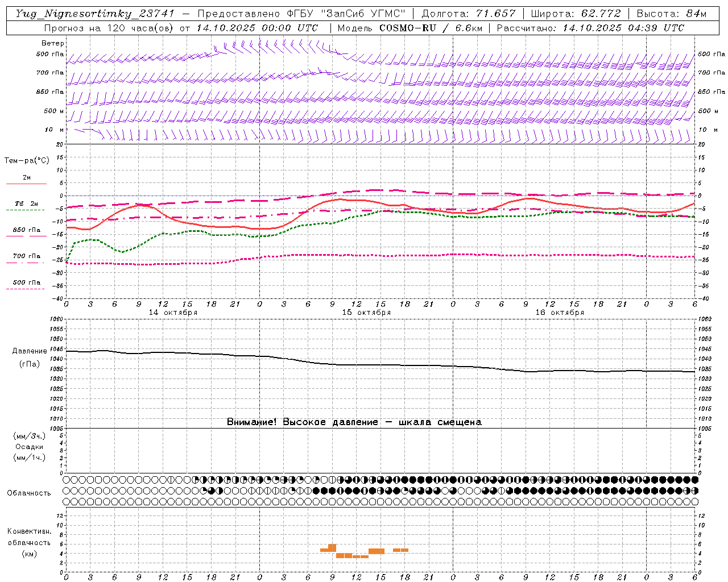Click right-side 10 м wind level label

[707, 130]
